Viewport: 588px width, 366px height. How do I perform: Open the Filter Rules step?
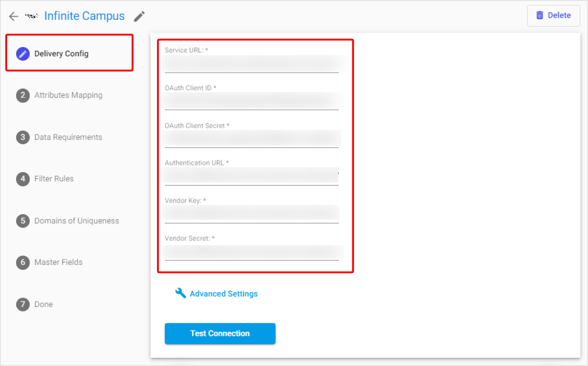tap(53, 179)
